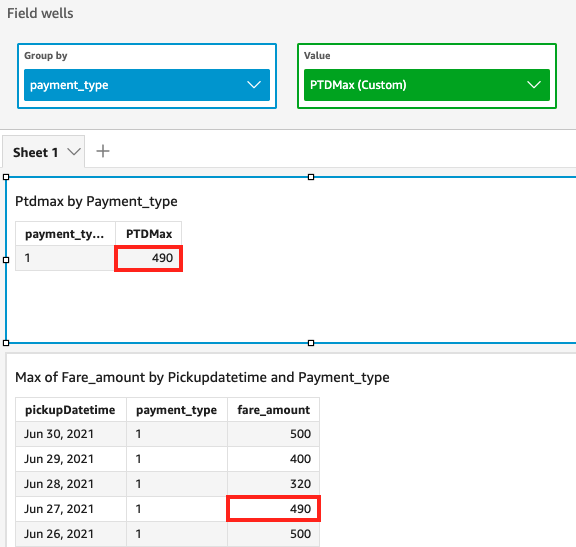Screen dimensions: 576x547
Task: Click the PTDMax column header
Action: click(x=148, y=234)
